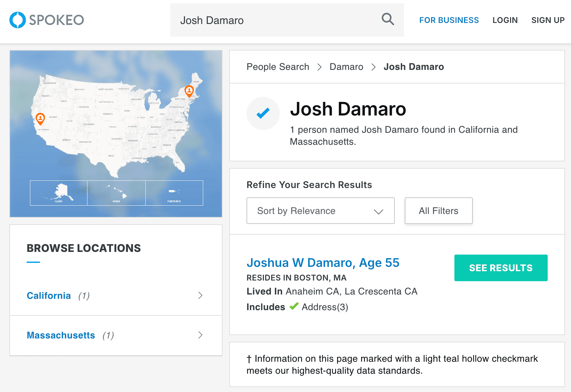The height and width of the screenshot is (392, 571).
Task: Open All Filters
Action: tap(438, 211)
